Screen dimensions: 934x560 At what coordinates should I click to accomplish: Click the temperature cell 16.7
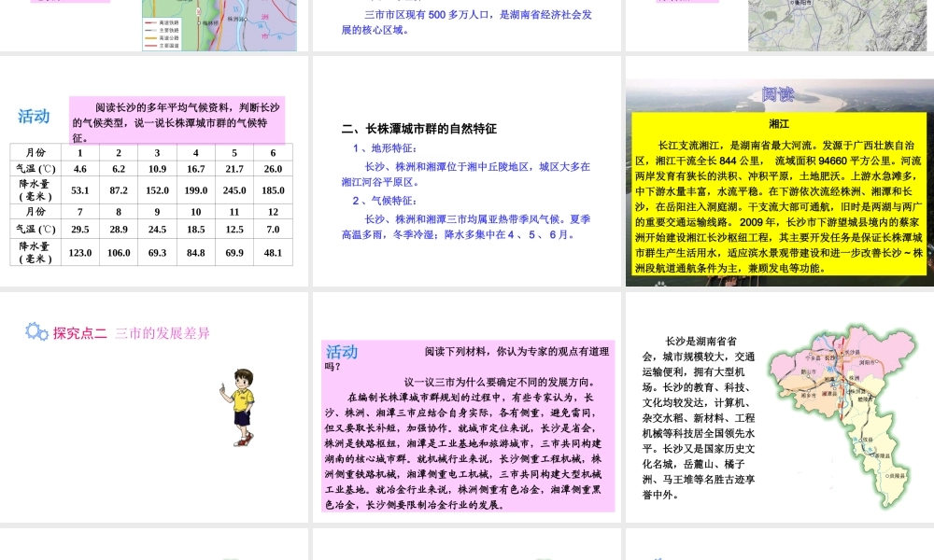tap(196, 169)
